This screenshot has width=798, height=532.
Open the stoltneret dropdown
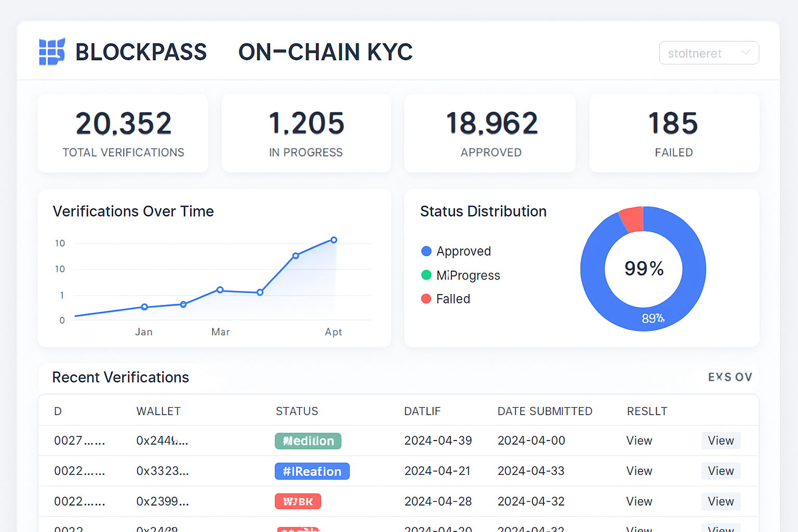pyautogui.click(x=709, y=52)
